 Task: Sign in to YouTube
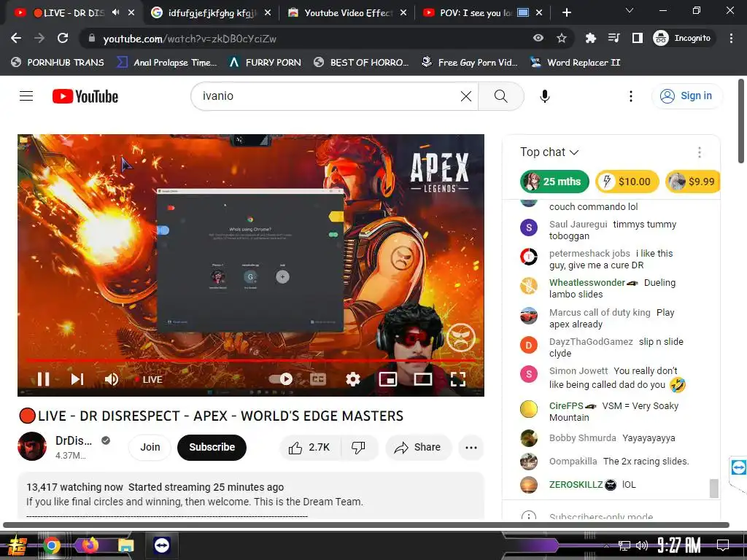686,96
